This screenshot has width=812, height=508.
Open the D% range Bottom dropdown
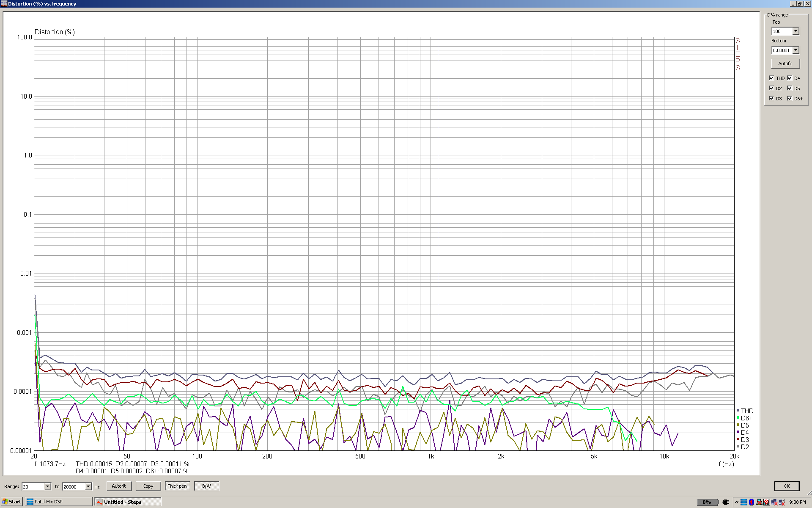tap(796, 50)
